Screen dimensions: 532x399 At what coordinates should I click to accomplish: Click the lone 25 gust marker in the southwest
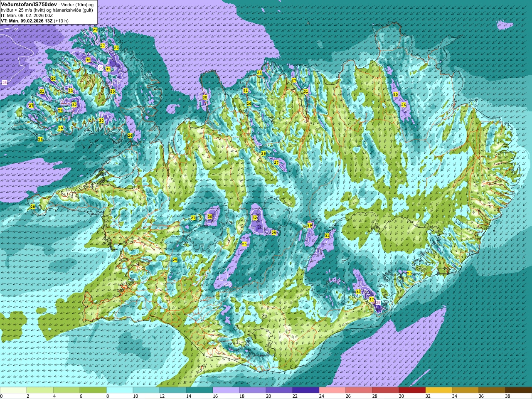[175, 260]
